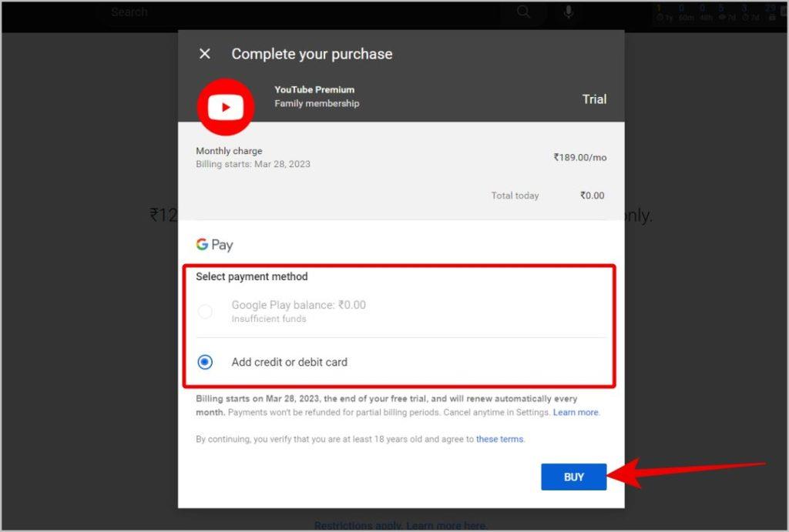Click the Insufficient funds text

(269, 319)
